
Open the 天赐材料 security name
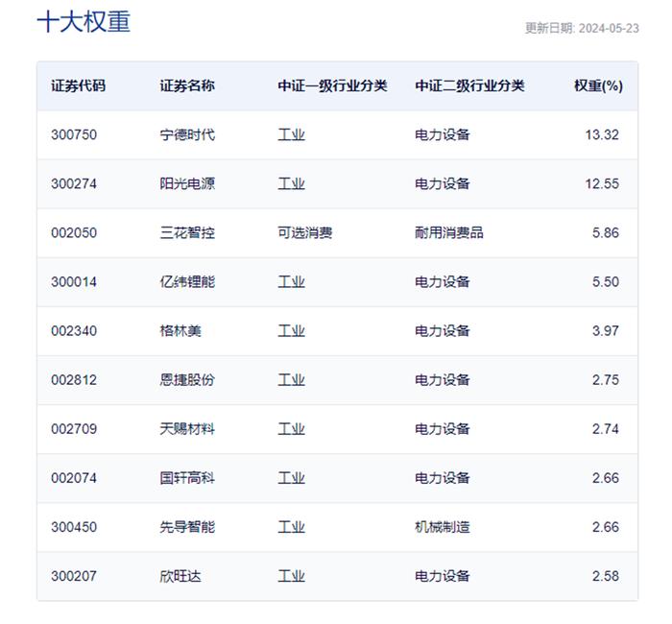coord(187,429)
